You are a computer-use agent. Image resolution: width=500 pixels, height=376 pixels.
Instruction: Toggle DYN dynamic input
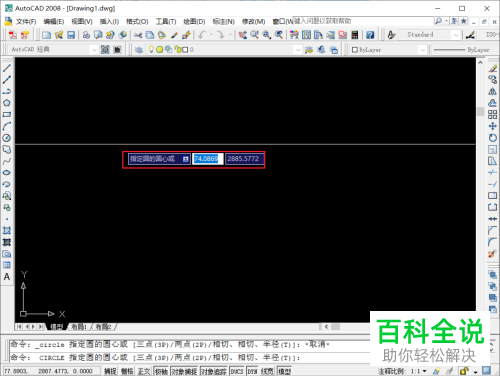click(252, 371)
